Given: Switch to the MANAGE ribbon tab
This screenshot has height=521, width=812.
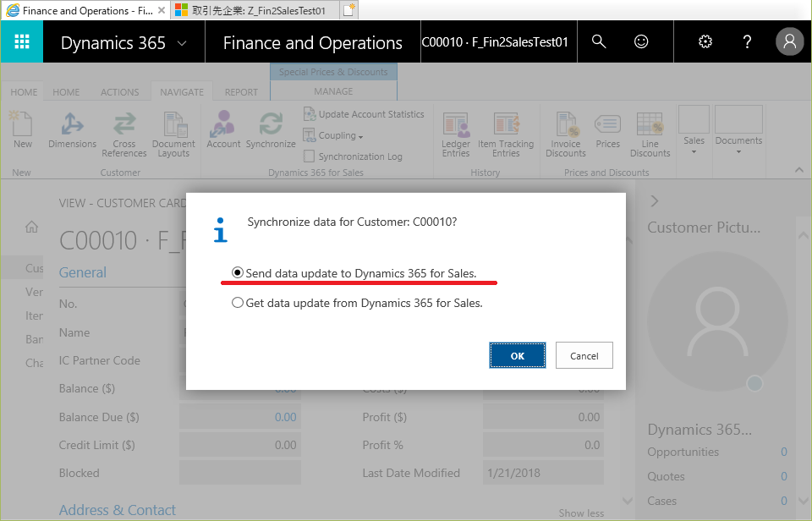Looking at the screenshot, I should [333, 91].
